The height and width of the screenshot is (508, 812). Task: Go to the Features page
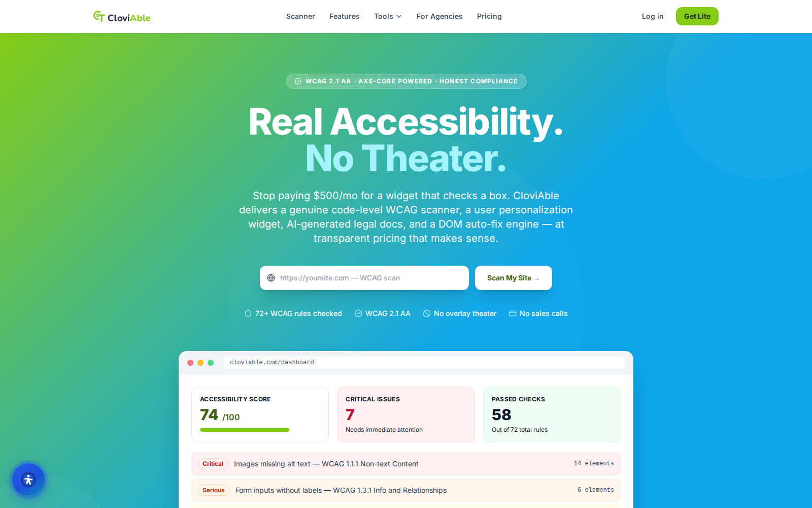pyautogui.click(x=344, y=16)
